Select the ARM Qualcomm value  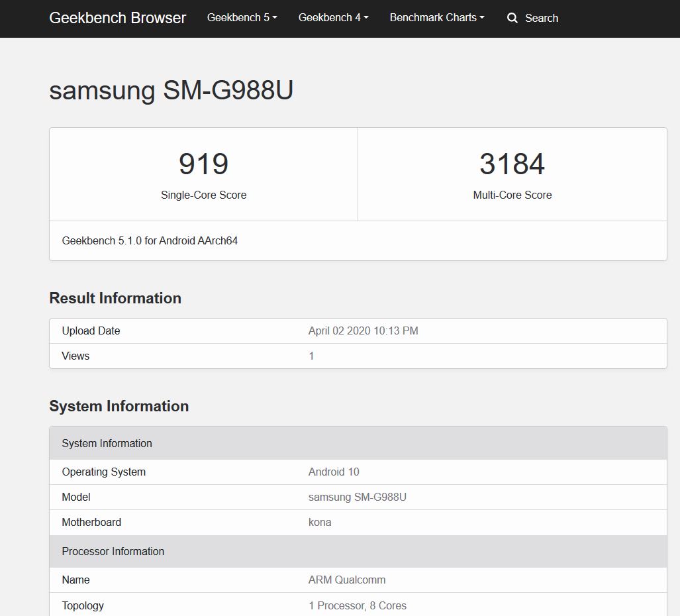click(x=346, y=580)
